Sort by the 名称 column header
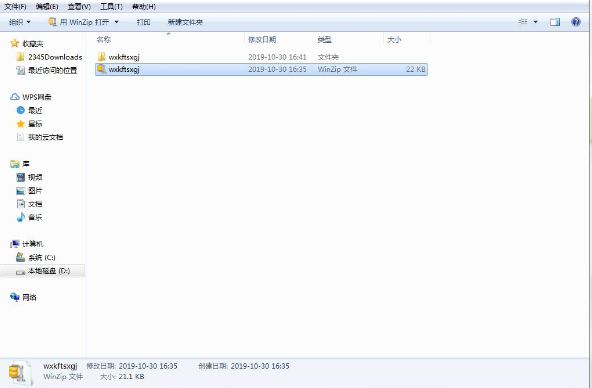The height and width of the screenshot is (388, 592). point(103,39)
